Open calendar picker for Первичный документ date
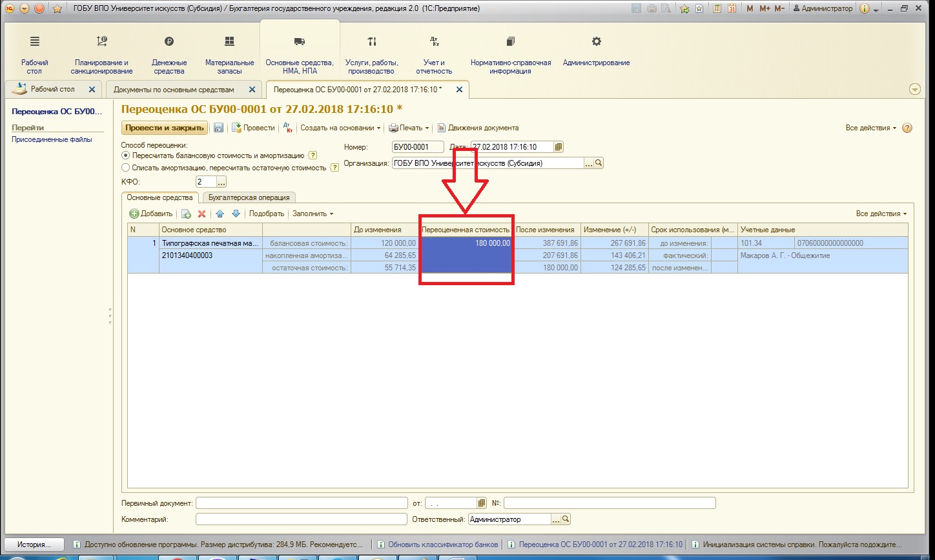The image size is (935, 560). [482, 503]
